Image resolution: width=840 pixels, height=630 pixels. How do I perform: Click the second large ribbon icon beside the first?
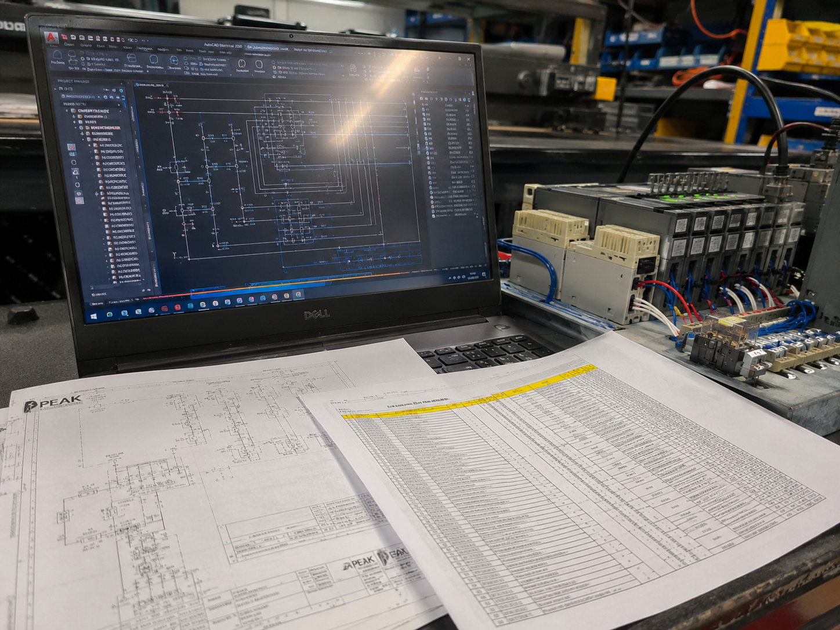72,55
